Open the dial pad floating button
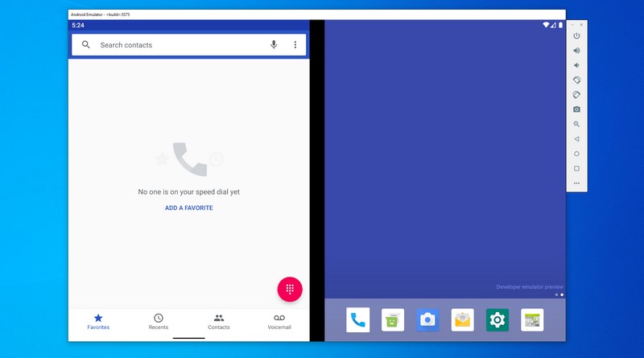This screenshot has width=644, height=358. pyautogui.click(x=290, y=290)
